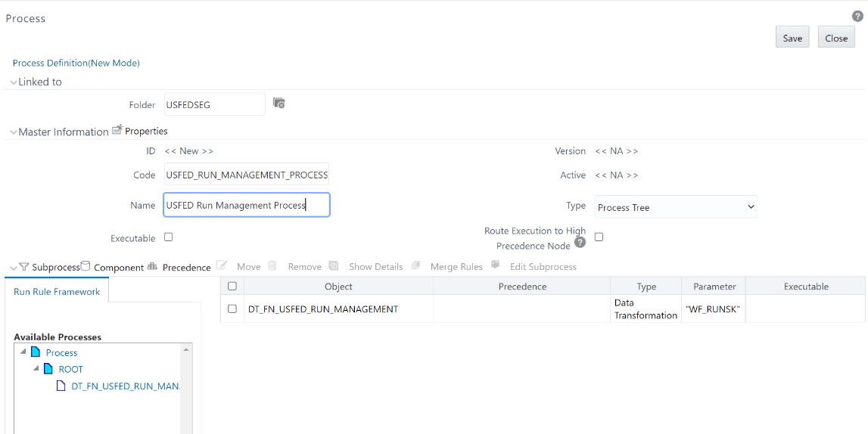Click the "WF_RUNSK" parameter cell

(714, 309)
